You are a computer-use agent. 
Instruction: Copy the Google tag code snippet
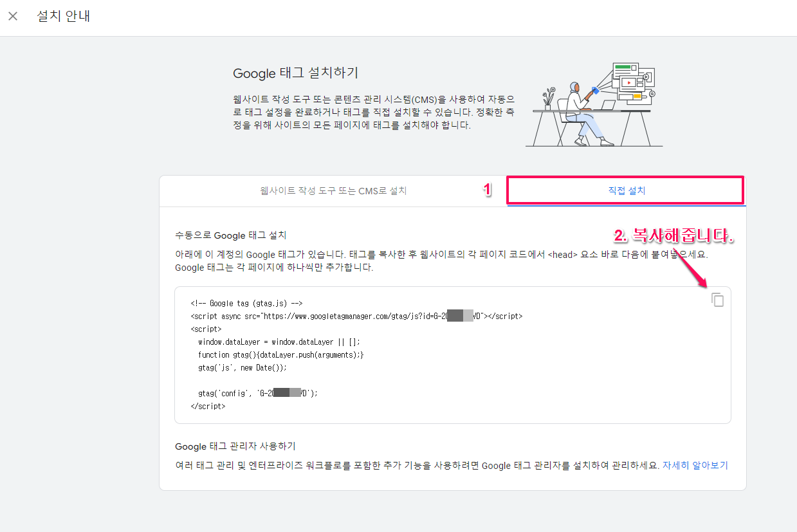[x=717, y=300]
